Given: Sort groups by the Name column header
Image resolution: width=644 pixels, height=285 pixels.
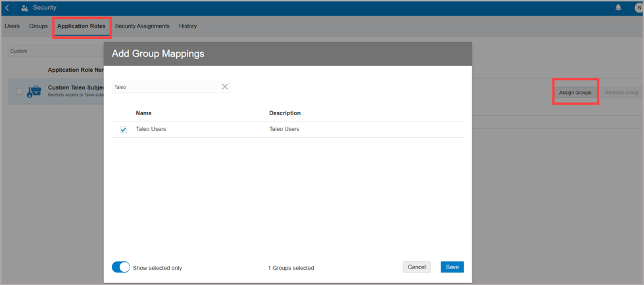Looking at the screenshot, I should (143, 113).
